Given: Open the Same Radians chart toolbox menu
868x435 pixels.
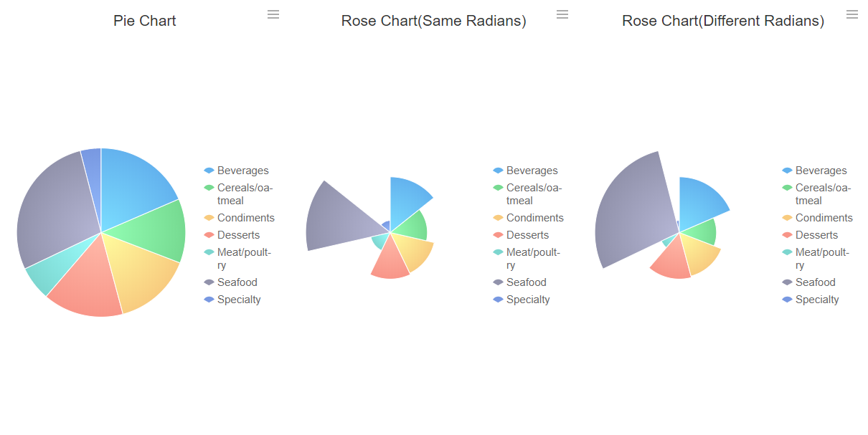Looking at the screenshot, I should (x=562, y=14).
